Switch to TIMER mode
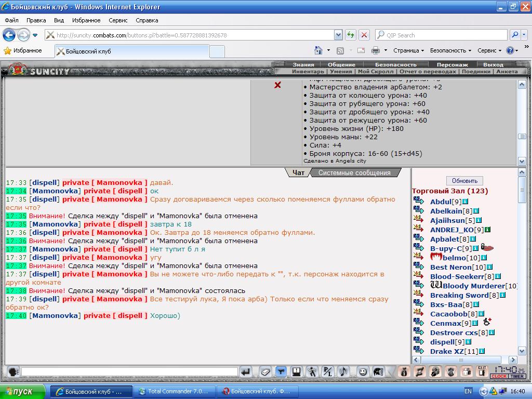The height and width of the screenshot is (399, 532). tap(517, 376)
